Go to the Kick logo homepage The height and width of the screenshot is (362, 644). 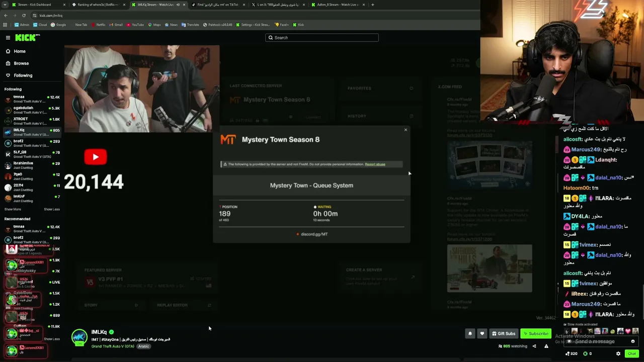pyautogui.click(x=27, y=38)
